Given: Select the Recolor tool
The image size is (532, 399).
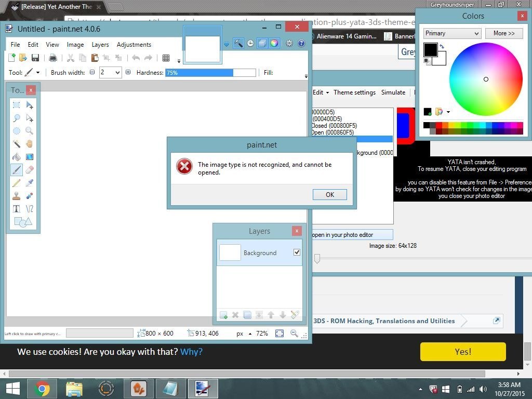Looking at the screenshot, I should [x=30, y=196].
